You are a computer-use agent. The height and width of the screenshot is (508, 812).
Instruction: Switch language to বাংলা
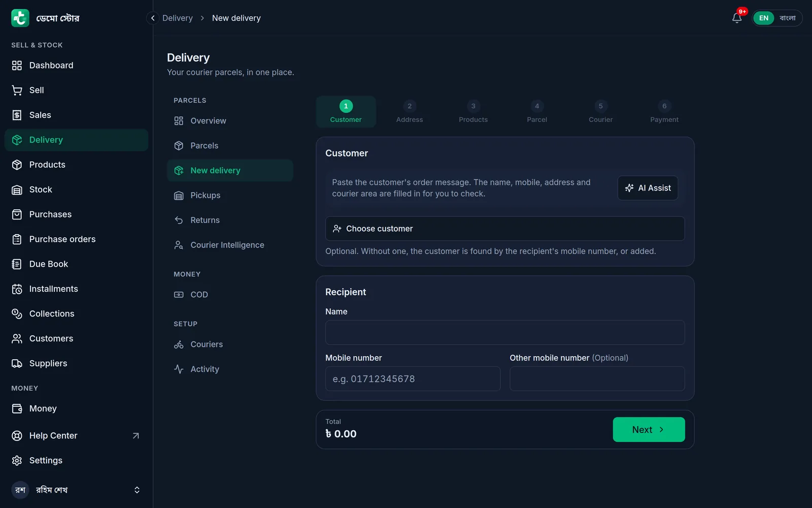click(788, 18)
